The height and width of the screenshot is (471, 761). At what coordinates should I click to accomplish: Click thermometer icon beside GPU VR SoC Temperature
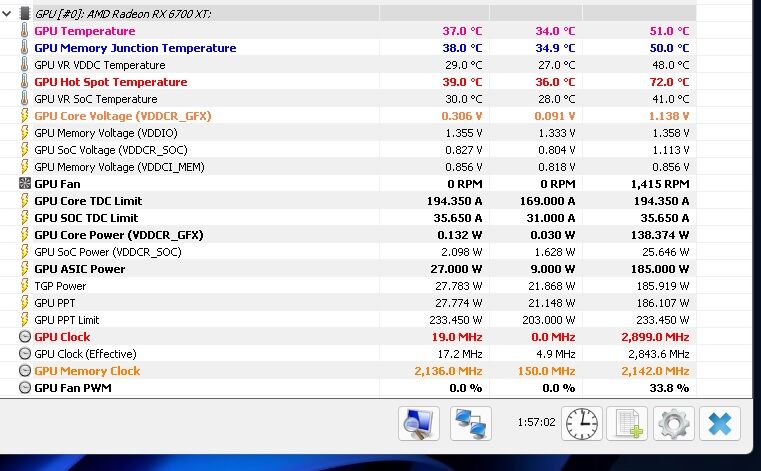[24, 99]
